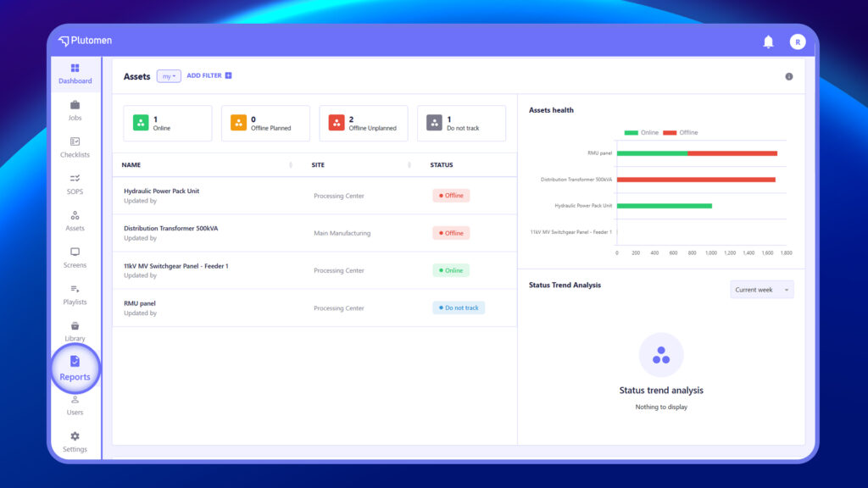Screen dimensions: 868x488
Task: Open Reports in the sidebar
Action: pyautogui.click(x=75, y=369)
